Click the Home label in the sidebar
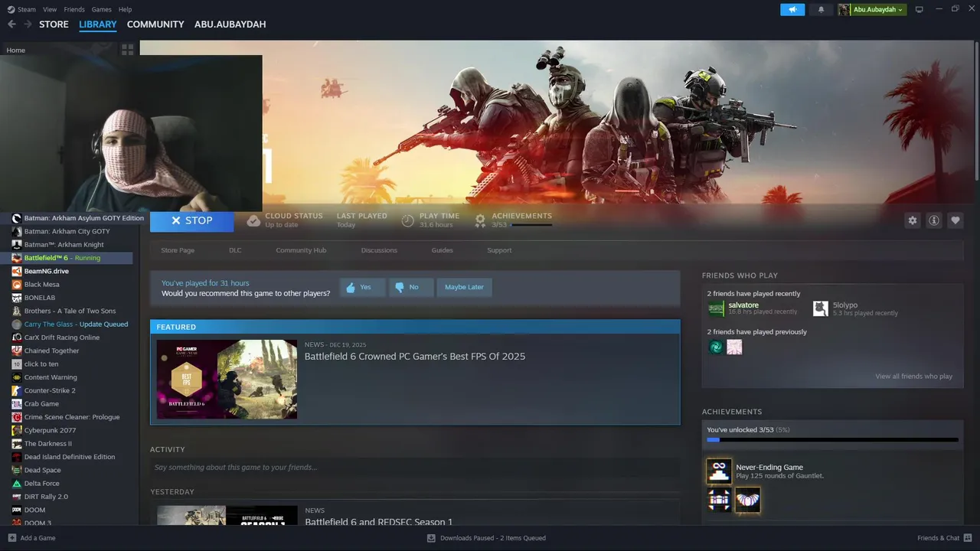 click(x=15, y=50)
